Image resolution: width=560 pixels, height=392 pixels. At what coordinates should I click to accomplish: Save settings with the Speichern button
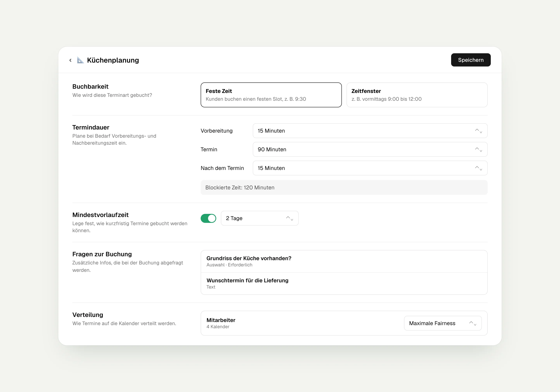[x=471, y=60]
